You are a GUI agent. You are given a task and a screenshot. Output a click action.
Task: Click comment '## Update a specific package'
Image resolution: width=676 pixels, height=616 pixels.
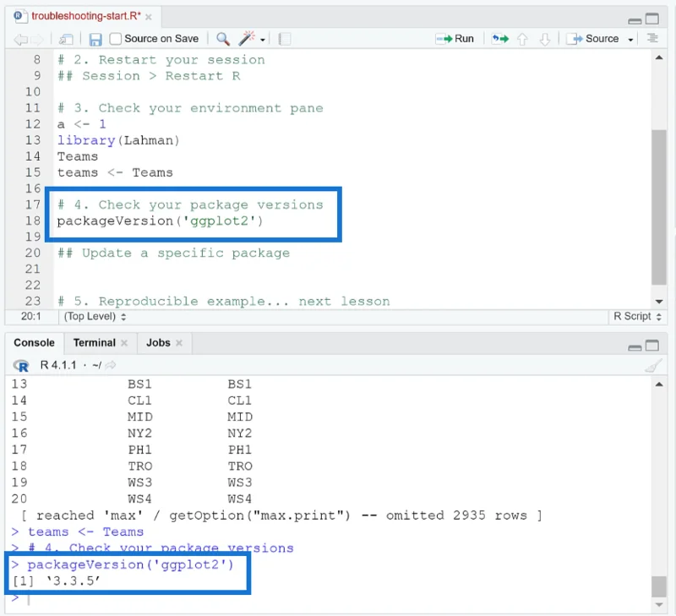click(x=174, y=253)
